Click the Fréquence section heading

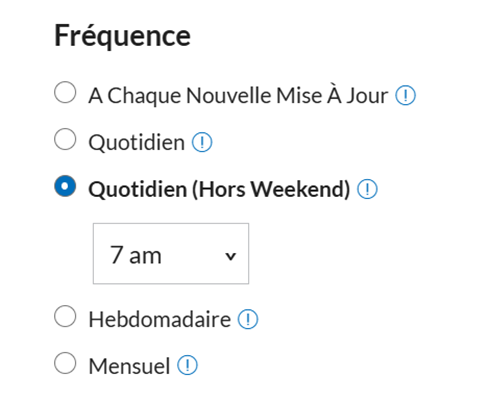click(122, 36)
